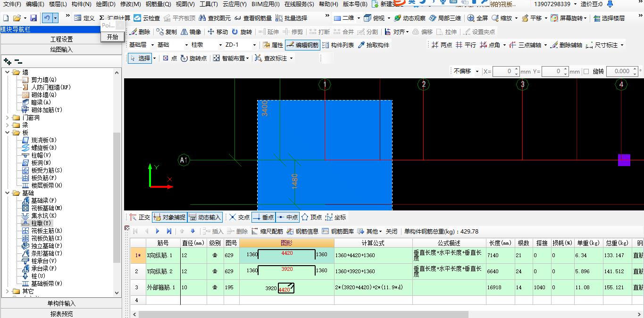Click the 镜像 mirror tool

tap(191, 32)
